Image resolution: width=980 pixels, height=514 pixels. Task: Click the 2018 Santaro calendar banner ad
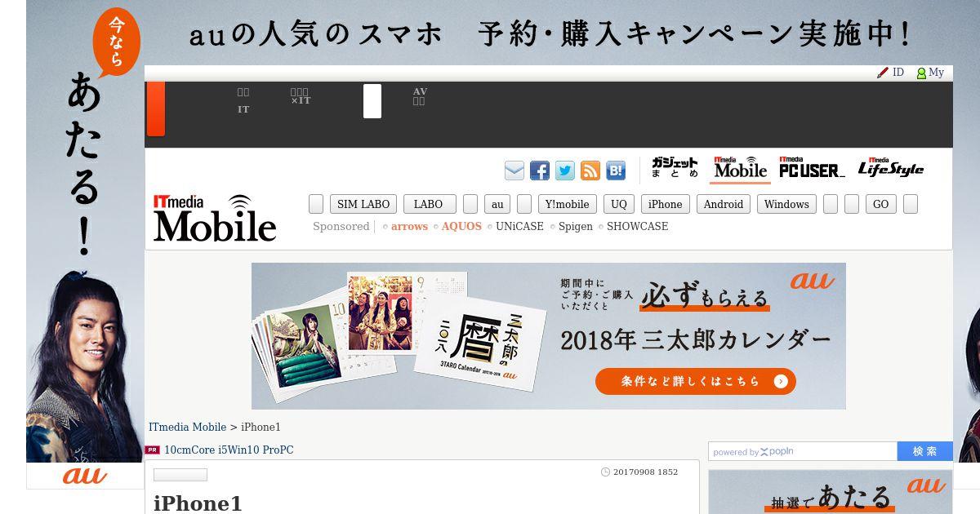[x=549, y=335]
